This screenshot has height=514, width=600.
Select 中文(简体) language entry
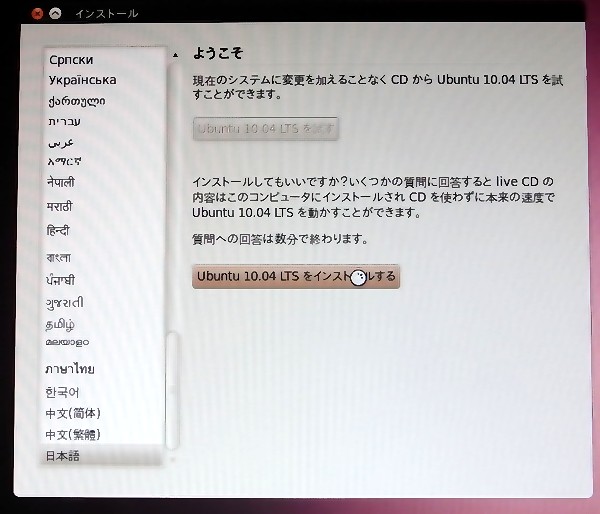(x=73, y=413)
